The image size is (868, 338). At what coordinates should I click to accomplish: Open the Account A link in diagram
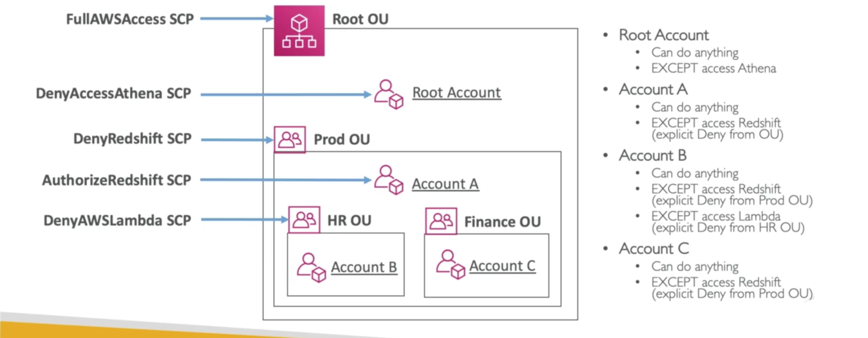point(445,184)
